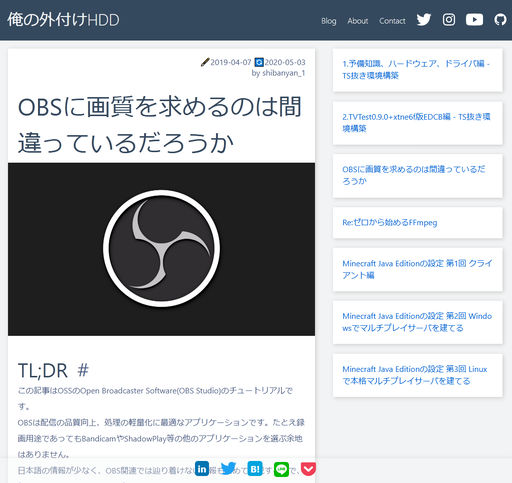Viewport: 512px width, 483px height.
Task: Open Minecraft Java Edition 第2回 Windows server article
Action: coord(417,322)
